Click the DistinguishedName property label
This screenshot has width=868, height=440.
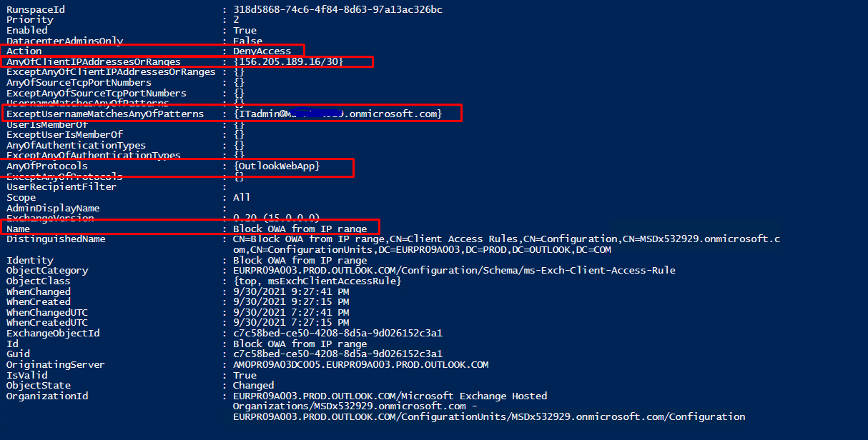click(56, 239)
